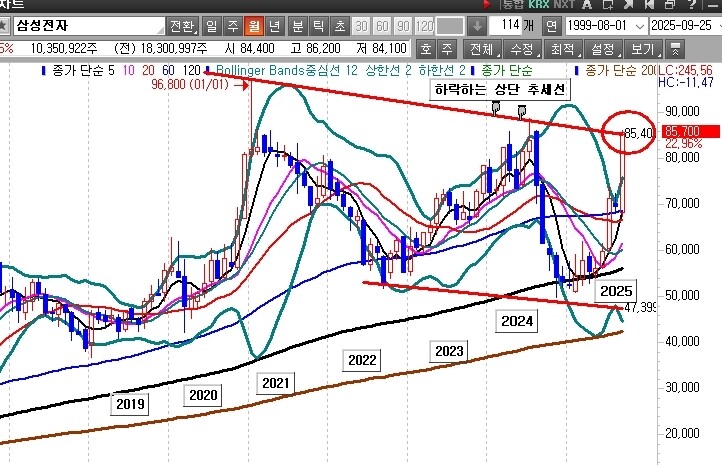Open the 수정 dropdown menu
Viewport: 722px width, 465px height.
[x=523, y=49]
